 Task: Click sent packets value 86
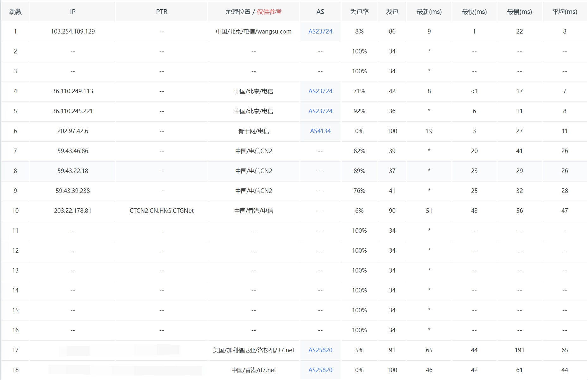click(392, 31)
